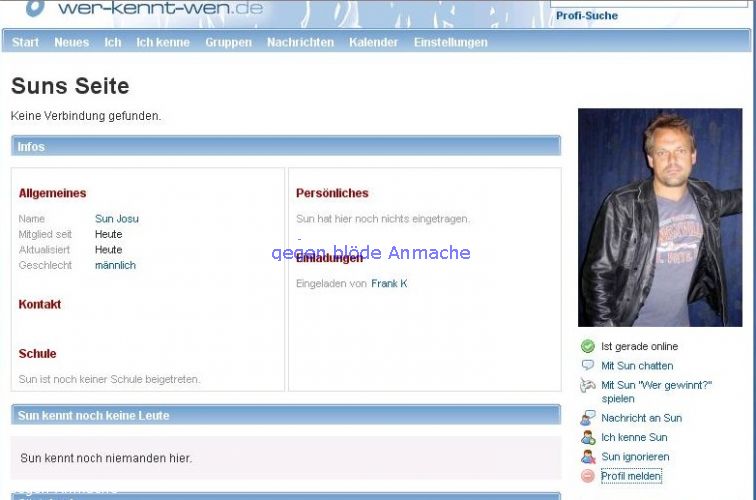Click the red Profil melden icon
Viewport: 756px width, 500px height.
pyautogui.click(x=588, y=476)
